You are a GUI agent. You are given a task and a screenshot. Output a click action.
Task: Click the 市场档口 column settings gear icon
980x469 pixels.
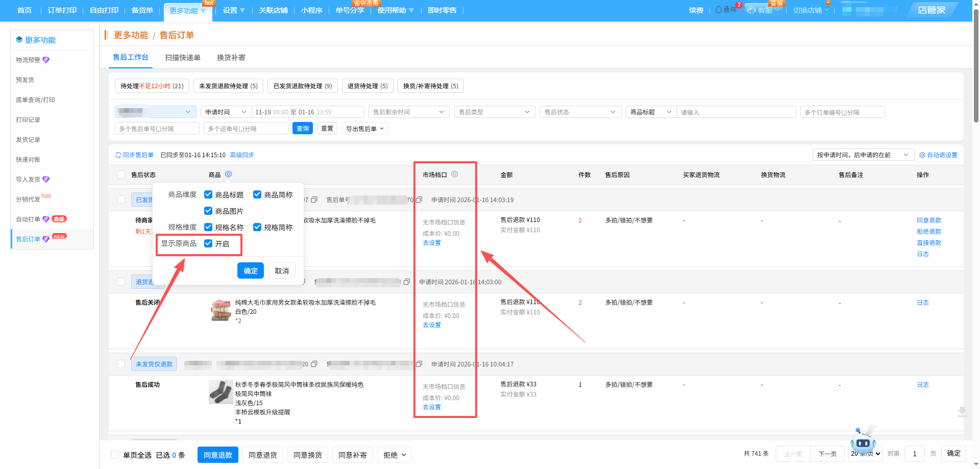click(454, 175)
